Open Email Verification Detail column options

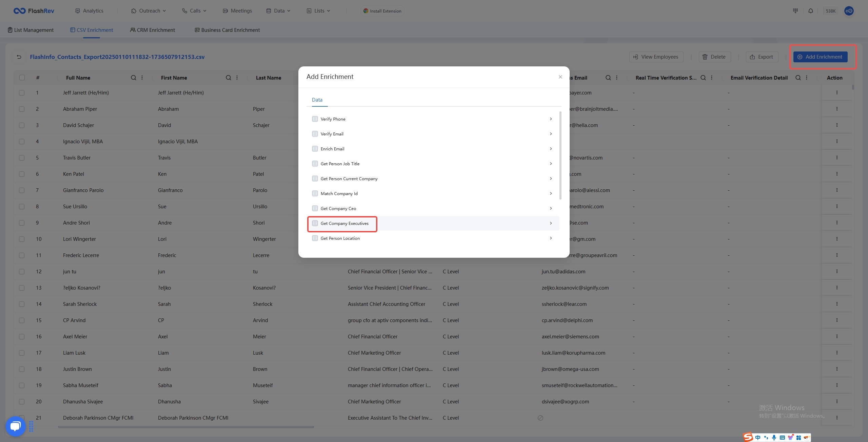tap(807, 78)
